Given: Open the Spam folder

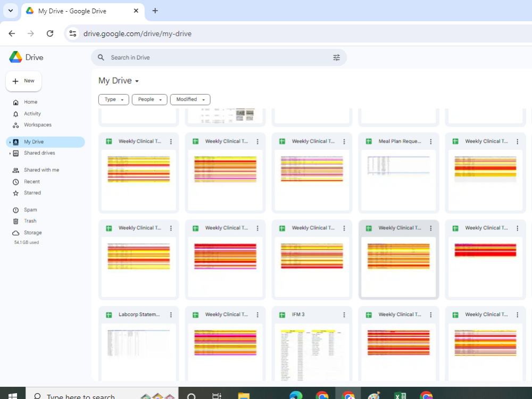Looking at the screenshot, I should click(30, 210).
